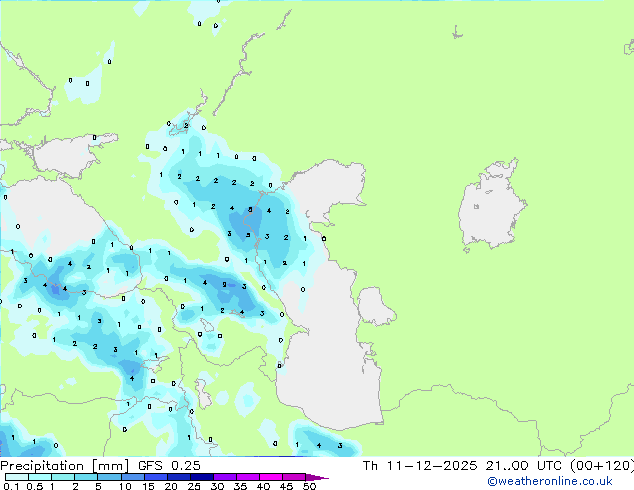Click the 0.5–1 mm legend color swatch
The width and height of the screenshot is (634, 490).
pyautogui.click(x=40, y=477)
